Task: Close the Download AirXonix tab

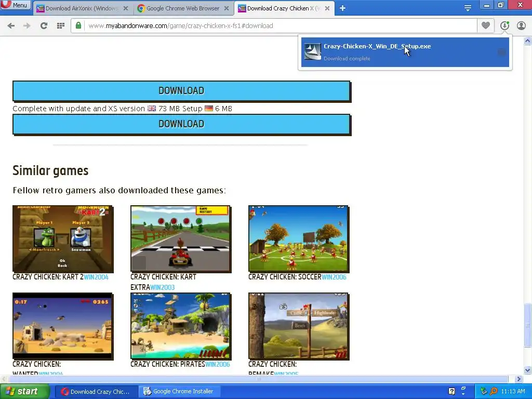Action: click(126, 8)
